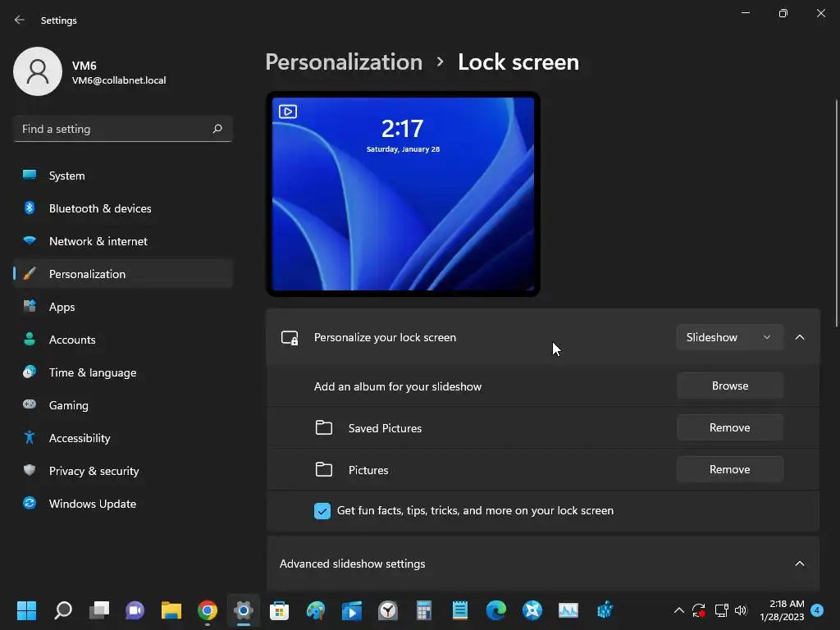Click the Personalize your lock screen icon
This screenshot has width=840, height=630.
point(290,337)
